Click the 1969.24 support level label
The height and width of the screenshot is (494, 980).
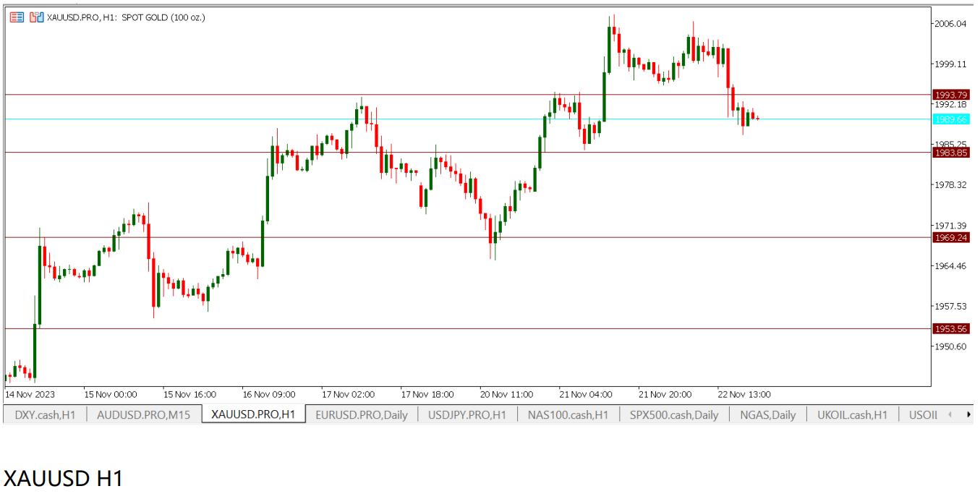pos(950,237)
